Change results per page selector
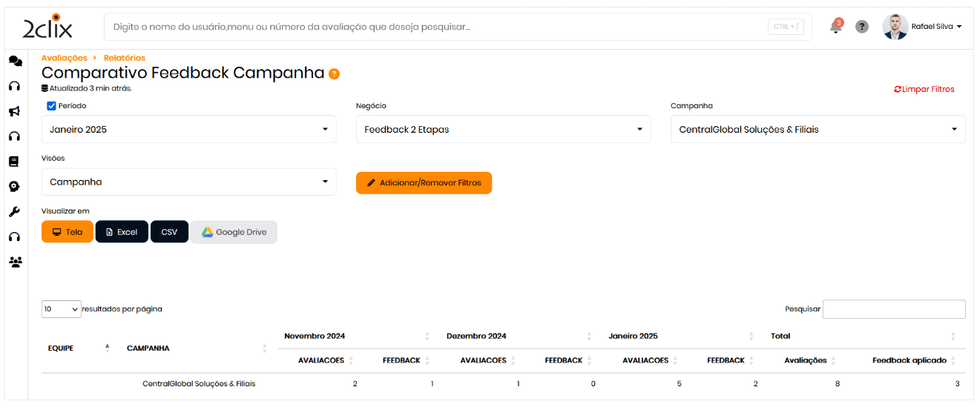This screenshot has height=413, width=980. (62, 309)
